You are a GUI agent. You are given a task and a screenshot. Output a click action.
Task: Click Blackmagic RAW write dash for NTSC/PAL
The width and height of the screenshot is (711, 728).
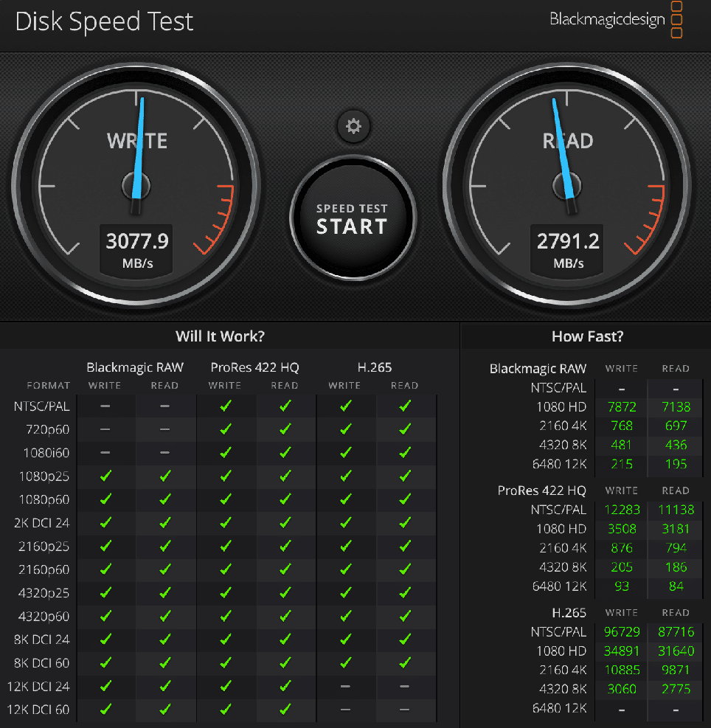click(105, 406)
